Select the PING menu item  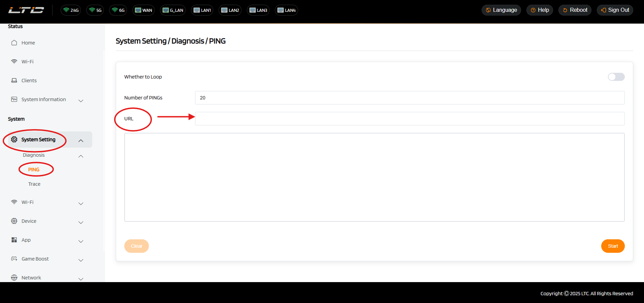pos(34,170)
